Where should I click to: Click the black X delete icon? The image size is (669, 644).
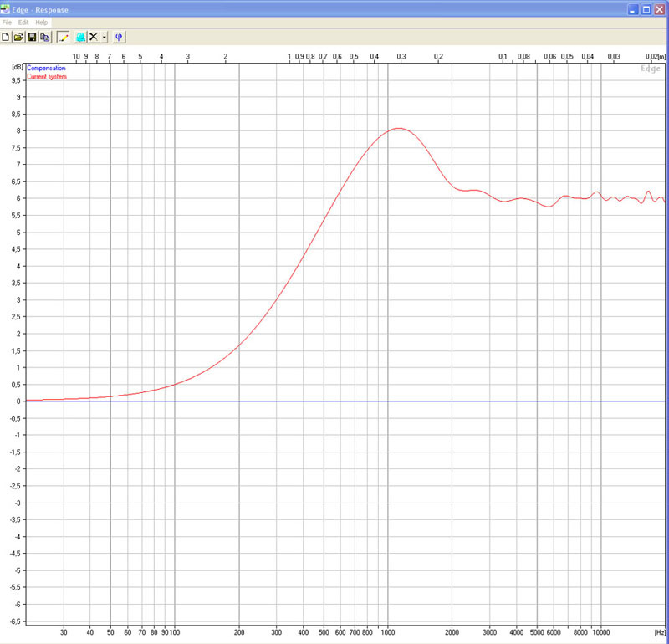pos(94,38)
